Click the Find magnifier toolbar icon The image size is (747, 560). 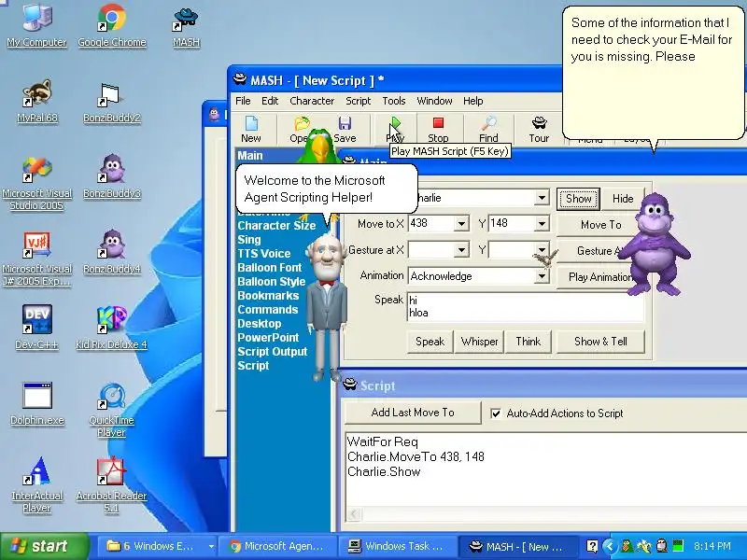488,129
